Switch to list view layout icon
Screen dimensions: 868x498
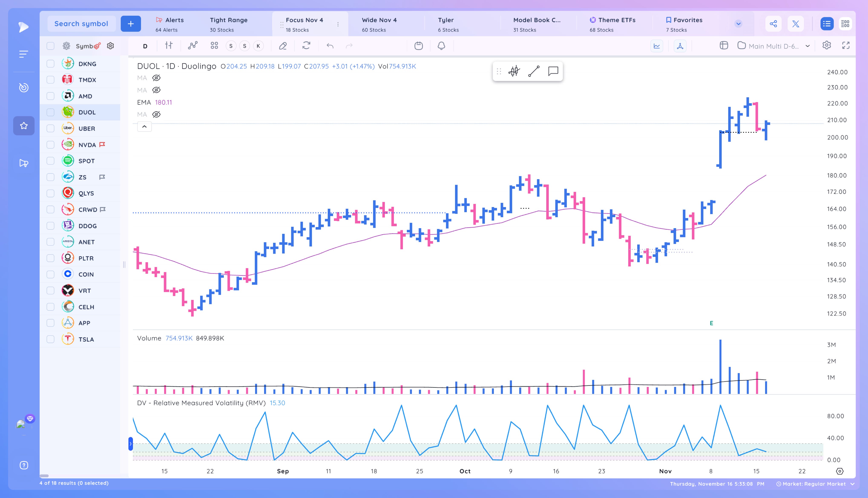click(x=827, y=24)
